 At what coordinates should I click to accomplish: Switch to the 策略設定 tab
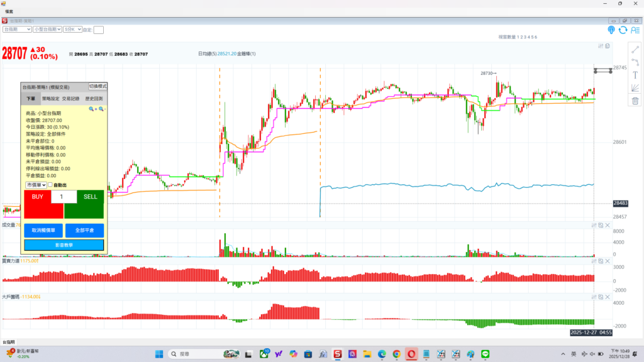point(50,99)
